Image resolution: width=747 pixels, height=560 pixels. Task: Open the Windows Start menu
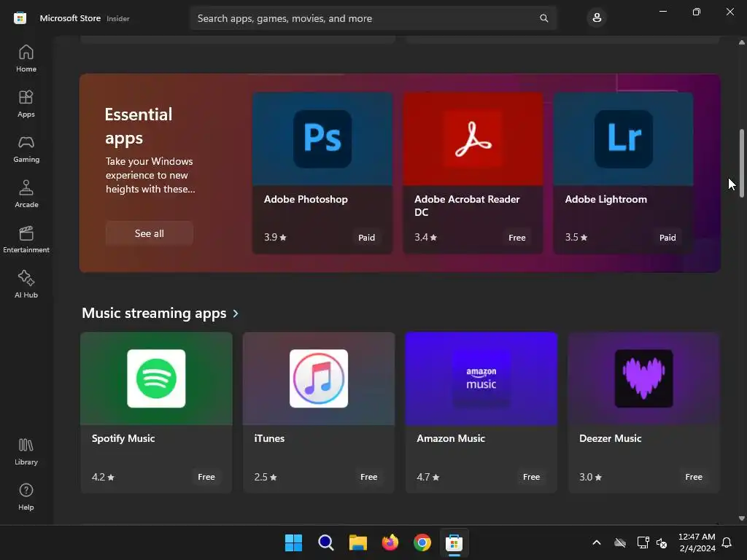point(293,542)
